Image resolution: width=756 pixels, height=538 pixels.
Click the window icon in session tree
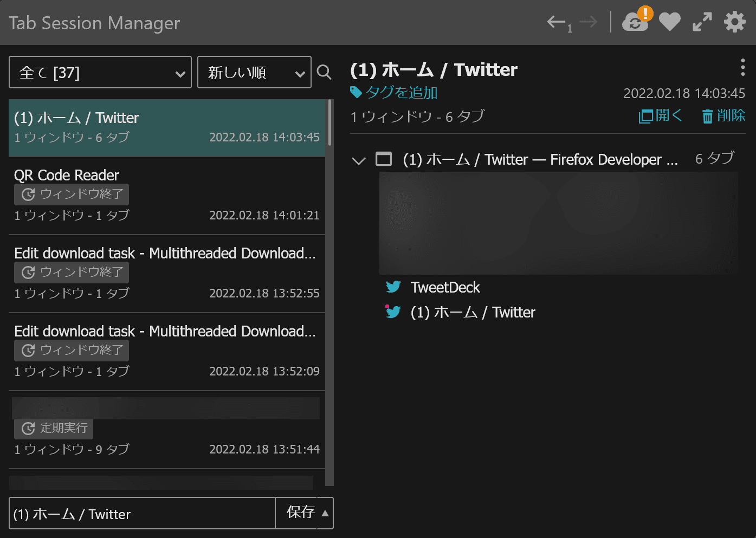click(384, 159)
